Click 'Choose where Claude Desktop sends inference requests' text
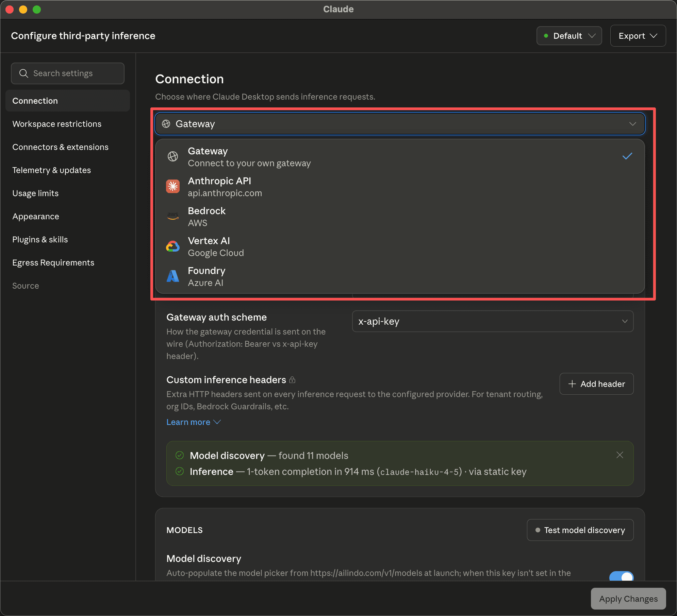 point(265,97)
